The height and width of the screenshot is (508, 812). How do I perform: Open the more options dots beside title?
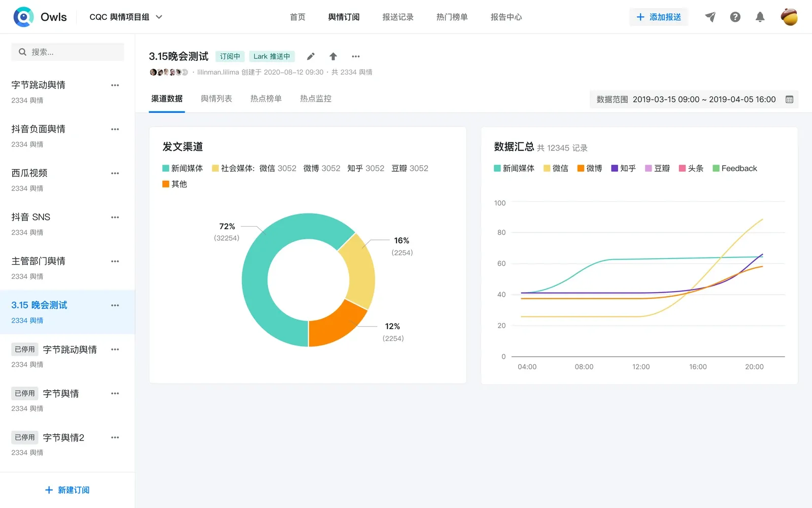coord(356,56)
